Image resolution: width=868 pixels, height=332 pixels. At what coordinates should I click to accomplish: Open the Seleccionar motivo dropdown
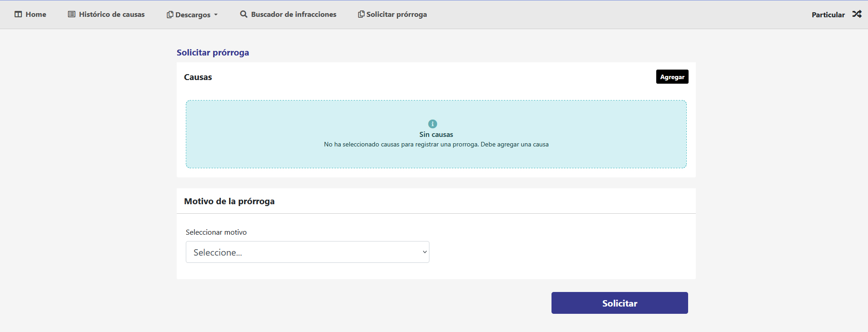click(307, 252)
